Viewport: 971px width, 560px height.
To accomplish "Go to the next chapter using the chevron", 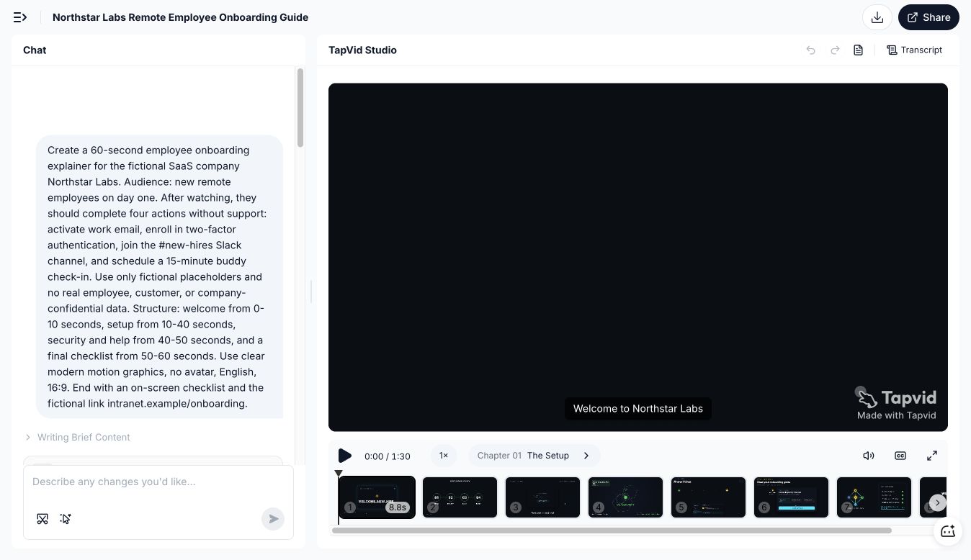I will [x=586, y=456].
